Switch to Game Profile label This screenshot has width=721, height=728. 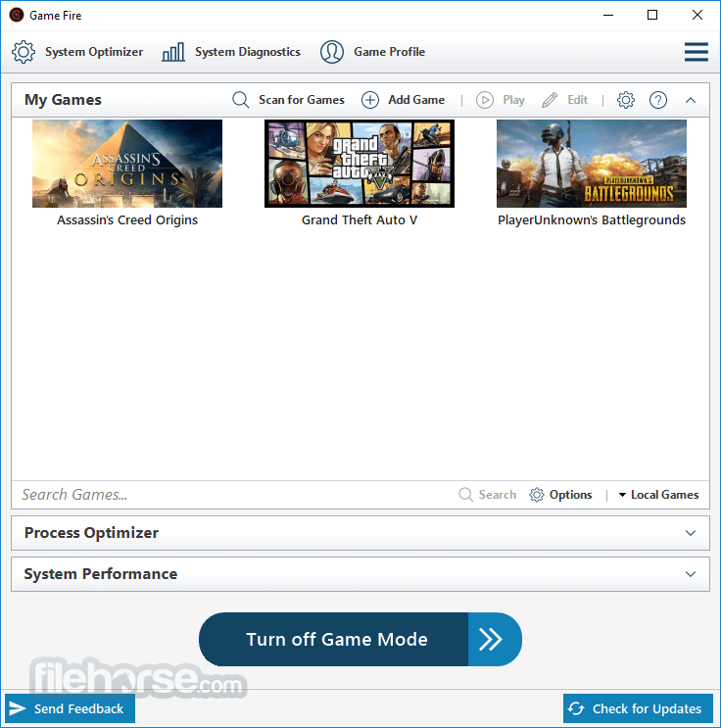[x=390, y=52]
